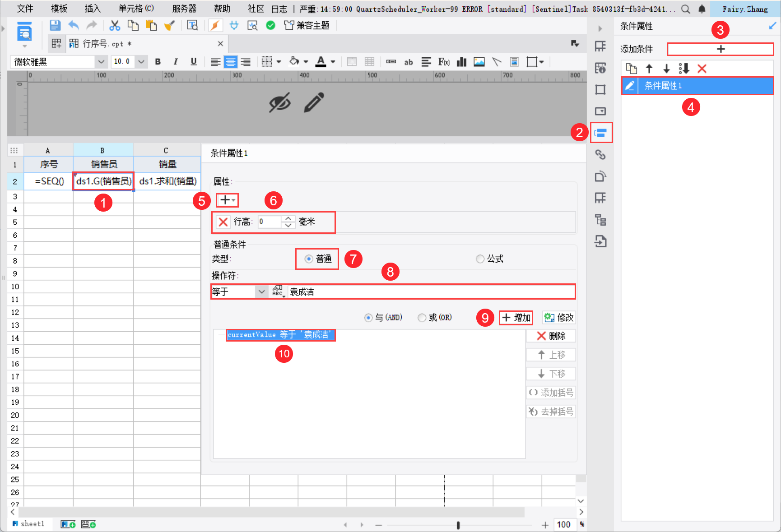Click the fill color paint bucket
The width and height of the screenshot is (781, 532).
(x=294, y=61)
